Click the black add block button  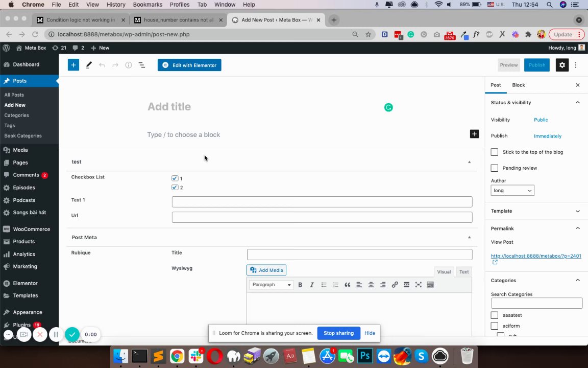474,134
